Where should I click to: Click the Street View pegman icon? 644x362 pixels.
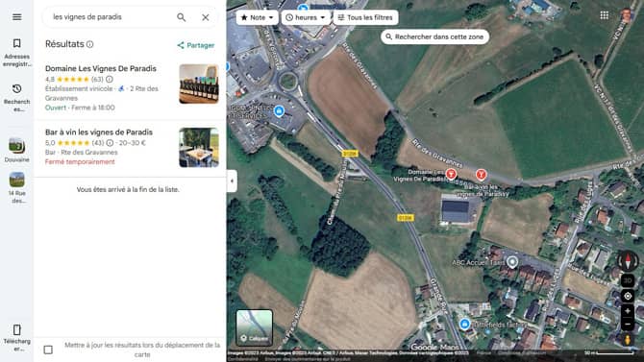[x=628, y=340]
